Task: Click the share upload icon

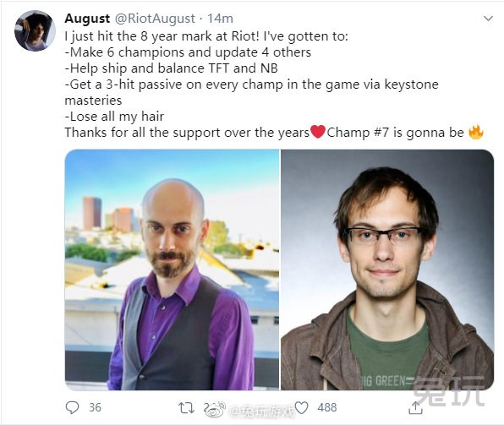Action: [x=415, y=407]
